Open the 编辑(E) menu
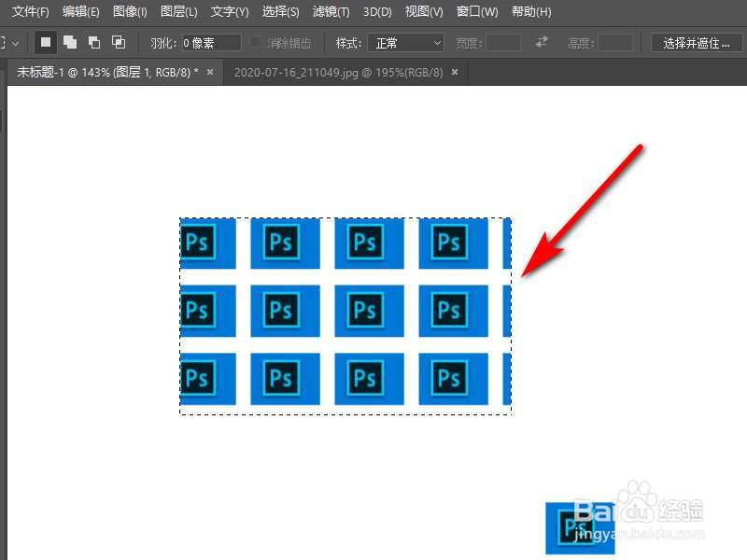747x560 pixels. [x=81, y=11]
